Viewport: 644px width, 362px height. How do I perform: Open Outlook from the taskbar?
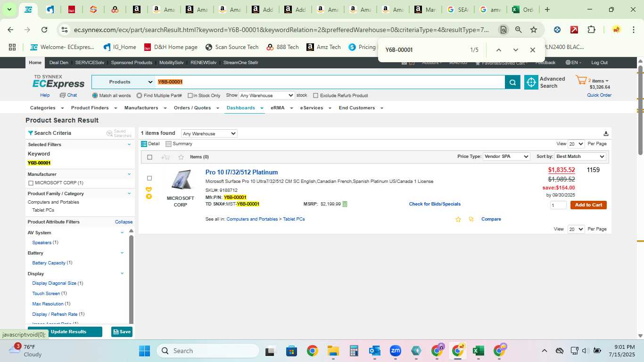[375, 351]
